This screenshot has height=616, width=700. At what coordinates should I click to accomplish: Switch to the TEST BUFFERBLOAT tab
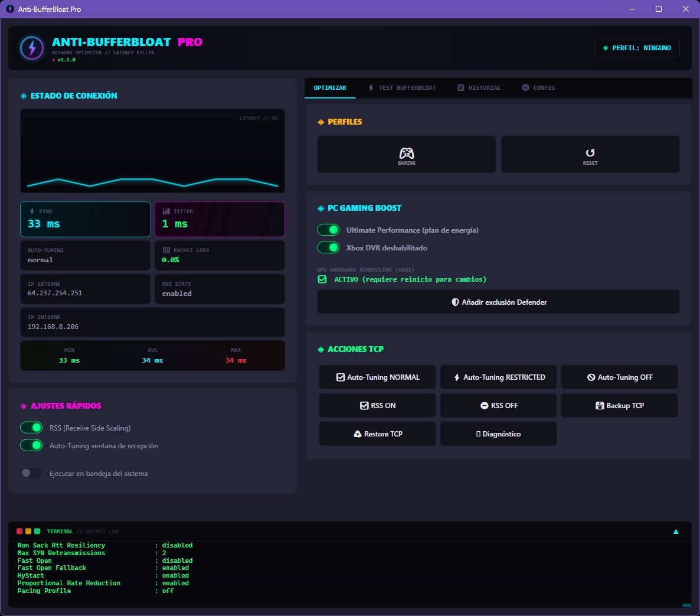point(403,87)
